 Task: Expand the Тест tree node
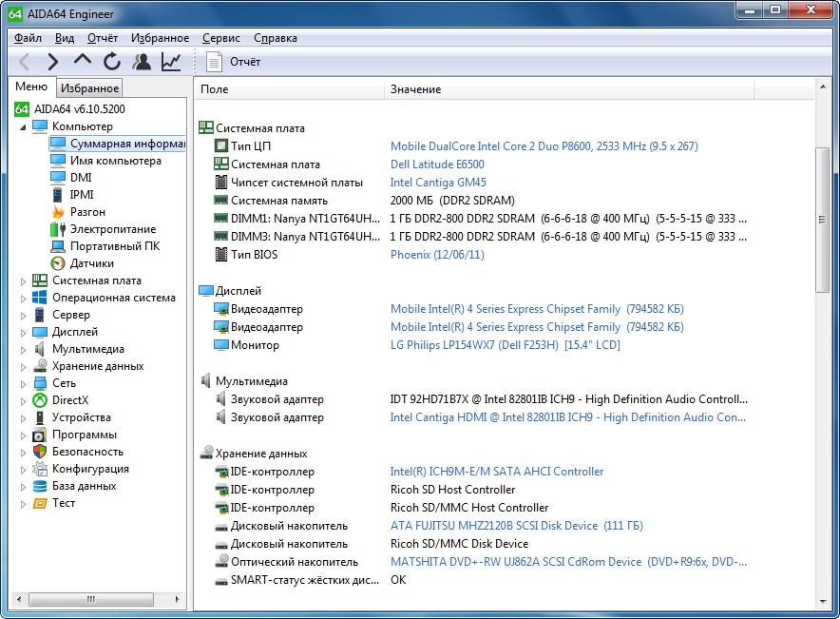pos(23,504)
